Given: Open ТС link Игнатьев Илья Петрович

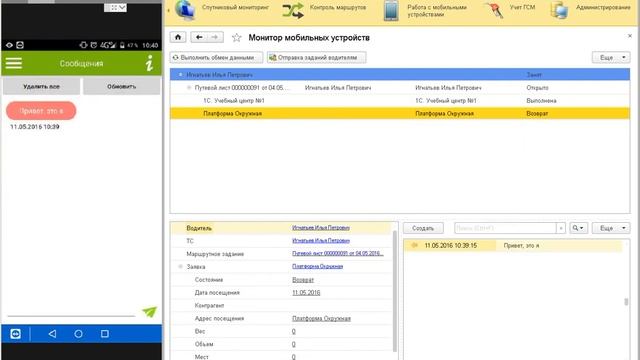Looking at the screenshot, I should tap(321, 241).
